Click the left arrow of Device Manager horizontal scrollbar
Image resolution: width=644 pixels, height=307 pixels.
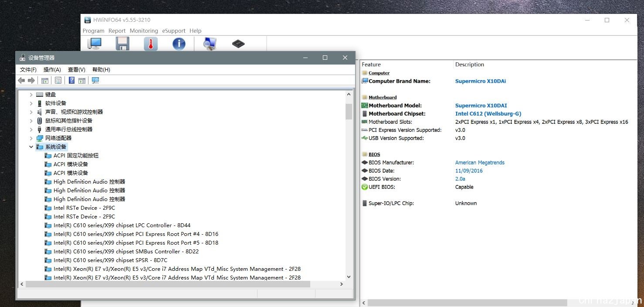(x=22, y=284)
